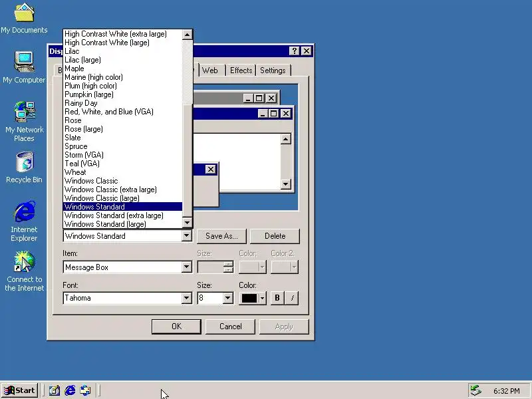Select the Rose scheme
532x399 pixels.
[x=122, y=120]
